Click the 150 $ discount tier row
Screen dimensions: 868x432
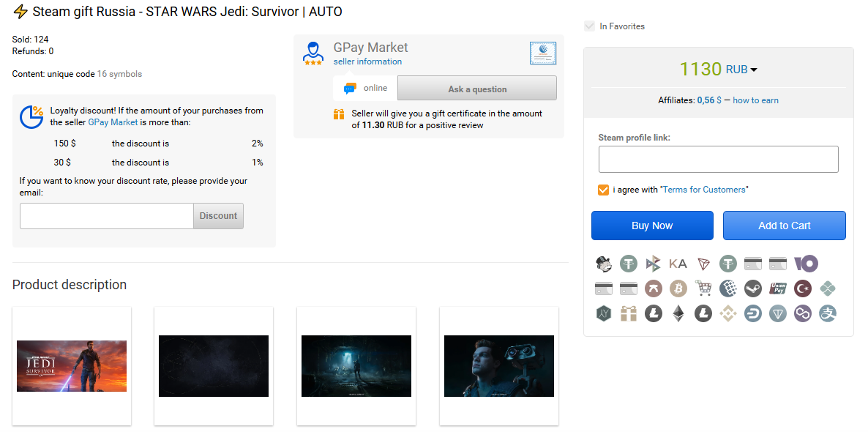pos(158,144)
